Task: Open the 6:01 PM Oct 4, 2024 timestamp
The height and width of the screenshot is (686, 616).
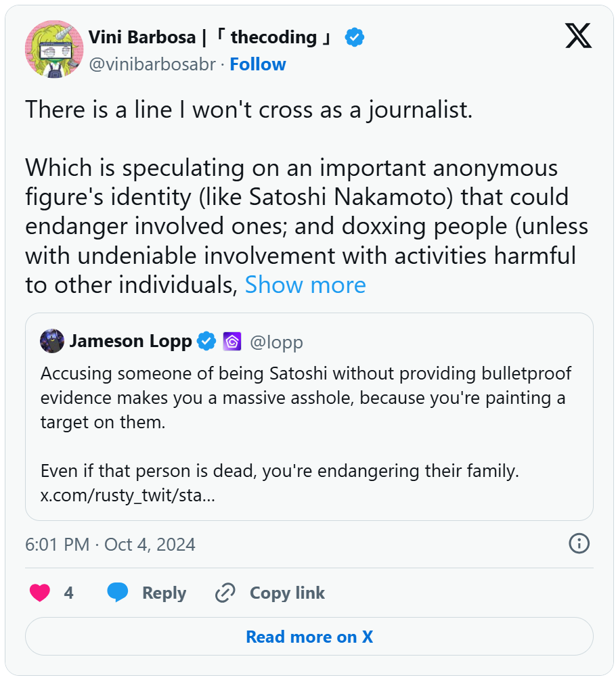Action: click(110, 544)
